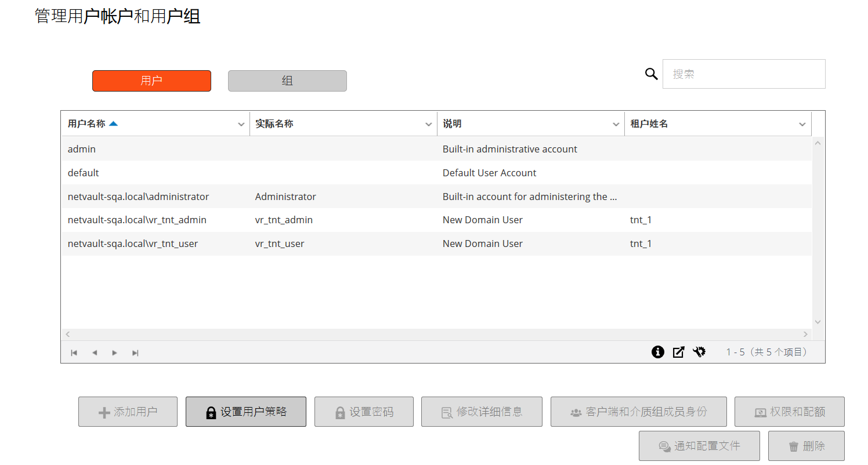This screenshot has height=465, width=868.
Task: Go to the next page arrow
Action: coord(115,353)
